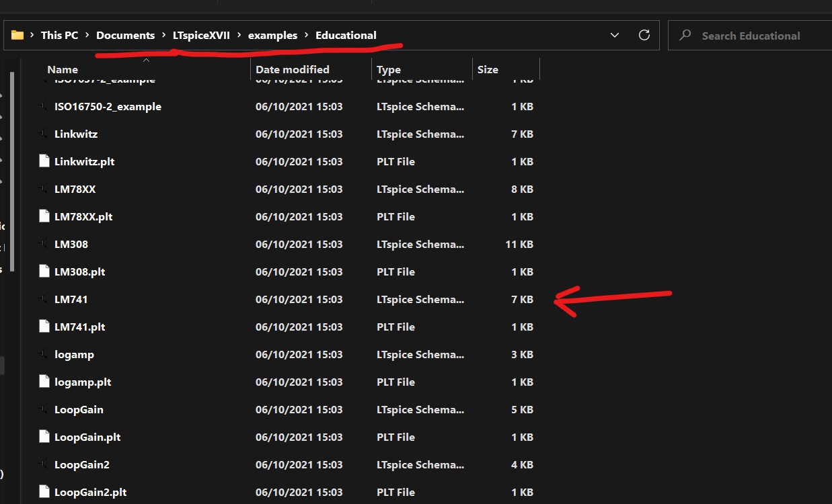Viewport: 832px width, 504px height.
Task: Expand chevron after LTspiceXVII breadcrumb
Action: (x=239, y=36)
